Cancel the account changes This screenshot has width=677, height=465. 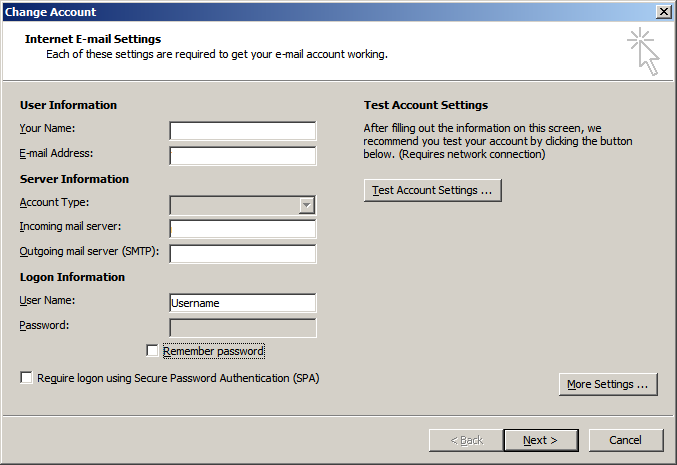(625, 440)
